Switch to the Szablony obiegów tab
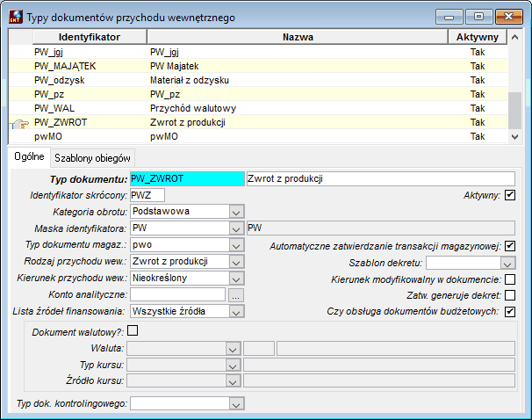This screenshot has width=532, height=420. [x=92, y=158]
